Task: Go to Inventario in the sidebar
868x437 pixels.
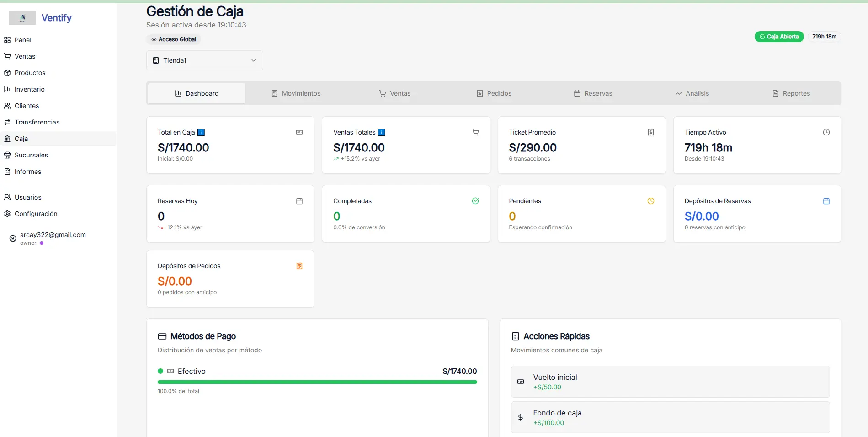Action: click(29, 89)
